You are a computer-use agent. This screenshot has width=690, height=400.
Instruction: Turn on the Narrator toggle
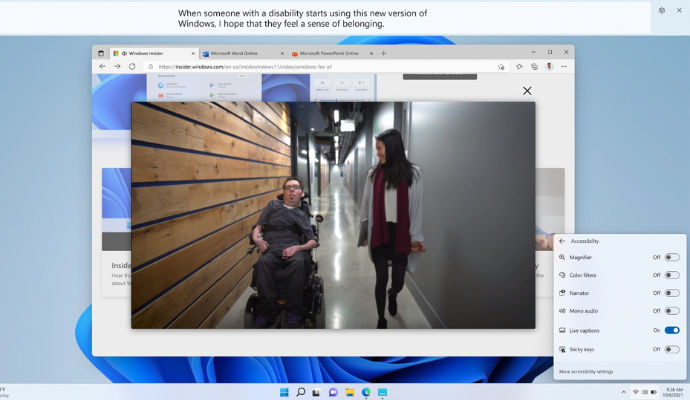click(672, 293)
